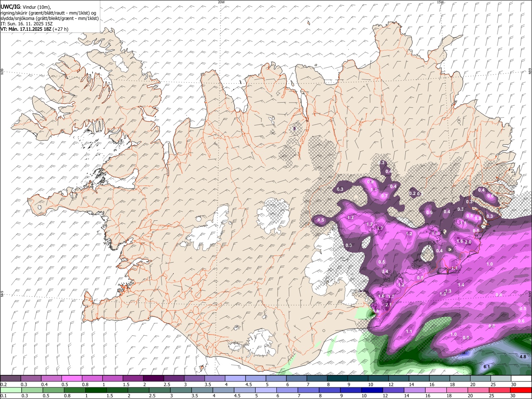Click the 0.2 dark mauve snow legend swatch
The width and height of the screenshot is (532, 399).
click(x=10, y=379)
